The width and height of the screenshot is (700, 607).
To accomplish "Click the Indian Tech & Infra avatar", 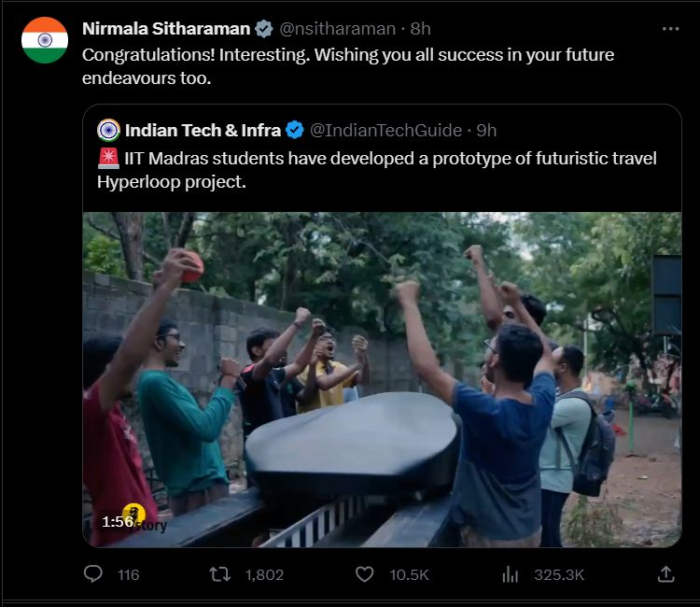I will click(108, 130).
